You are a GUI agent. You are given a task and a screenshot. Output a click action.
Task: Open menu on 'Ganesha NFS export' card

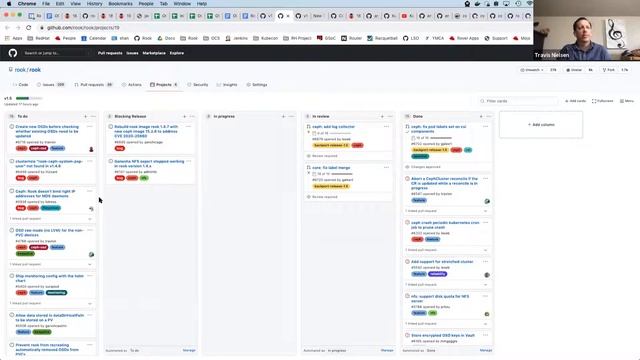click(x=188, y=161)
